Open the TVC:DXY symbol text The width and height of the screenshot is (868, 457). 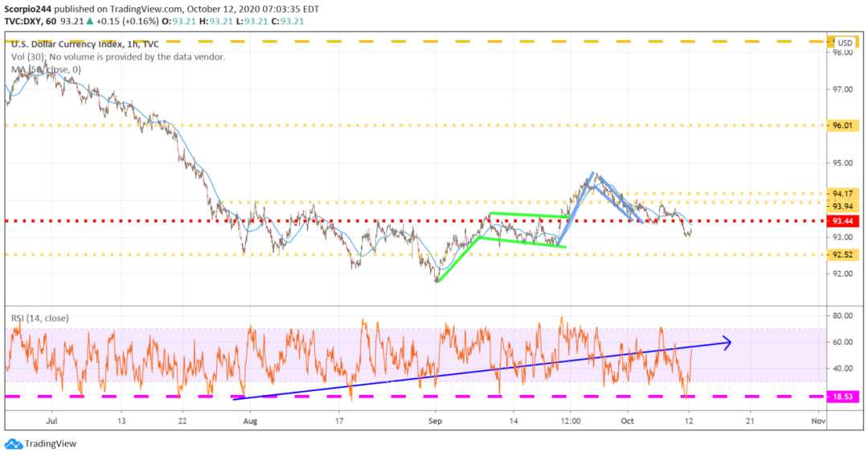coord(26,22)
